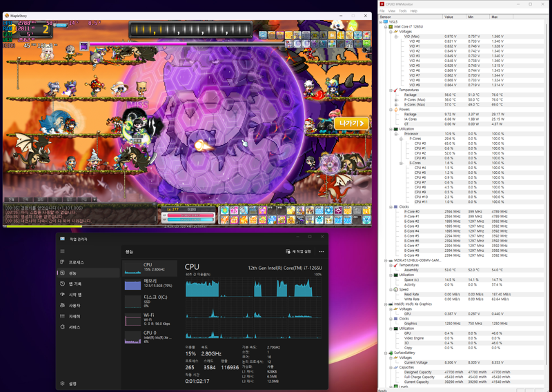552x392 pixels.
Task: Collapse the VID (Max) sub-tree
Action: pos(396,37)
